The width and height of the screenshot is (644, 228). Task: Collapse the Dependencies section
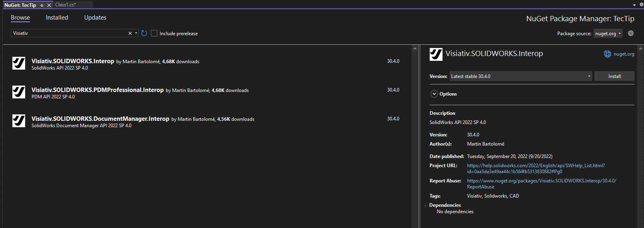coord(426,206)
